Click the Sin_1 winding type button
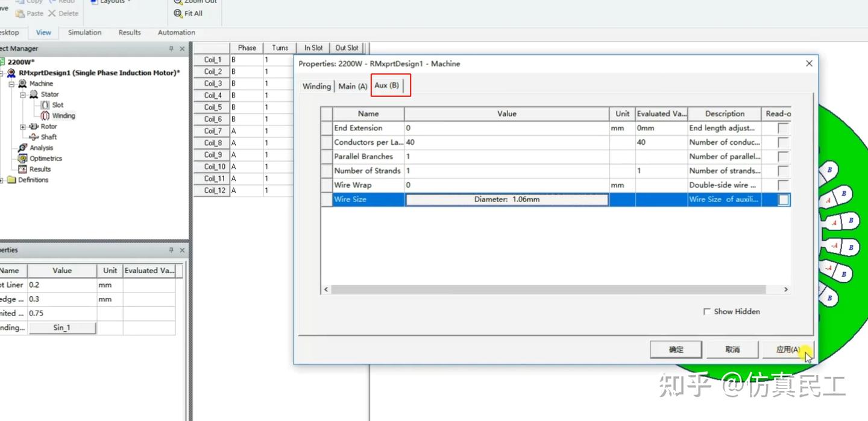Image resolution: width=868 pixels, height=421 pixels. coord(62,328)
